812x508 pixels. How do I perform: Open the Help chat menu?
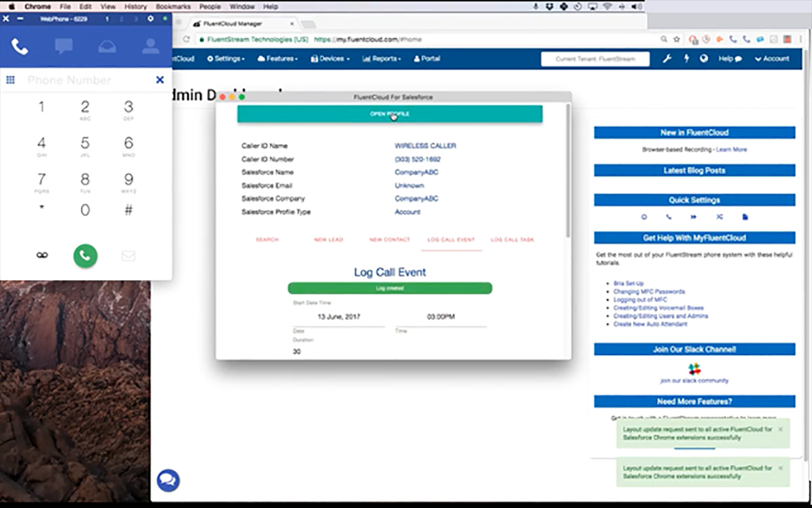730,58
